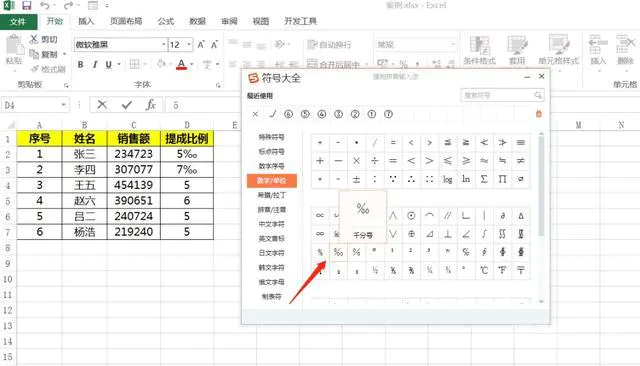The width and height of the screenshot is (640, 366).
Task: Select the 中文字符 category
Action: (271, 224)
